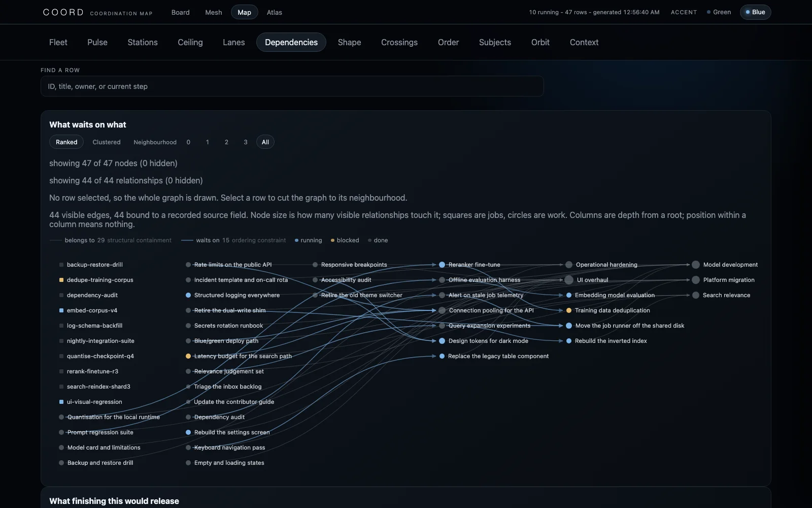Select the "Triage the inbox backlog" label

[x=227, y=387]
